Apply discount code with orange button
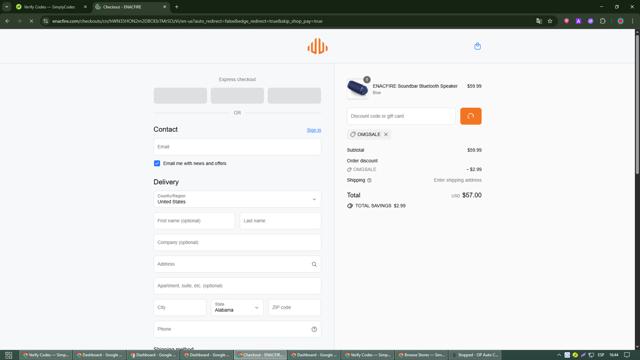640x360 pixels. (x=471, y=116)
